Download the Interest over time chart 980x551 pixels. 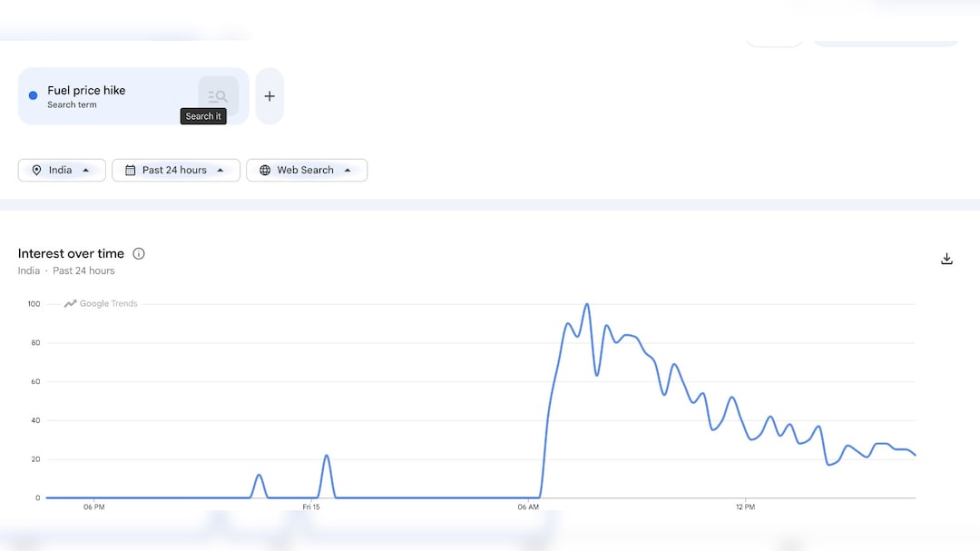pos(946,259)
